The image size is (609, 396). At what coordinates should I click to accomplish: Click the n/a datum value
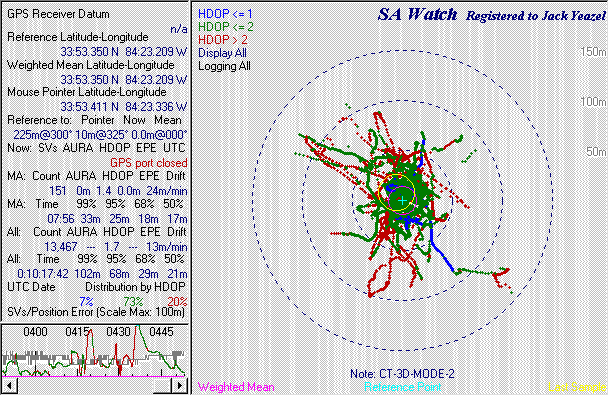click(x=179, y=29)
